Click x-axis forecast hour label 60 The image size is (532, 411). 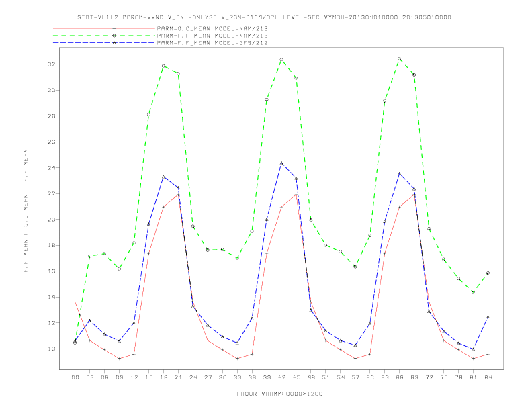coord(370,377)
